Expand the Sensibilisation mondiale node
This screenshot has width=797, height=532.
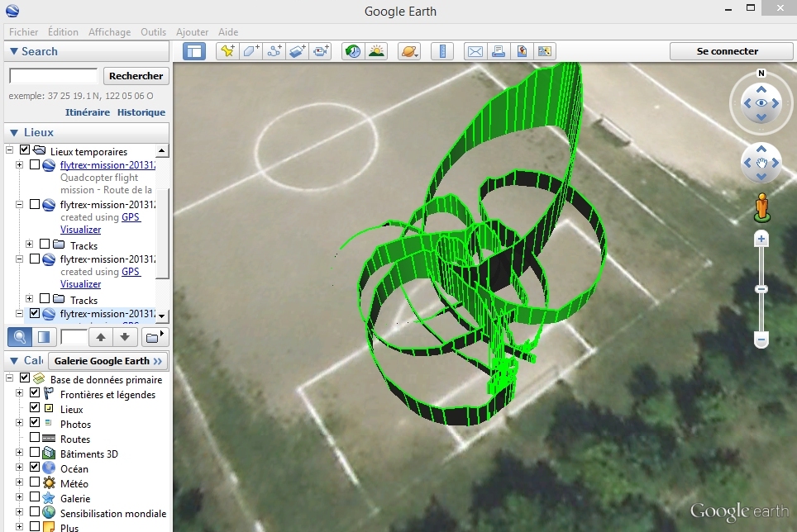click(19, 511)
